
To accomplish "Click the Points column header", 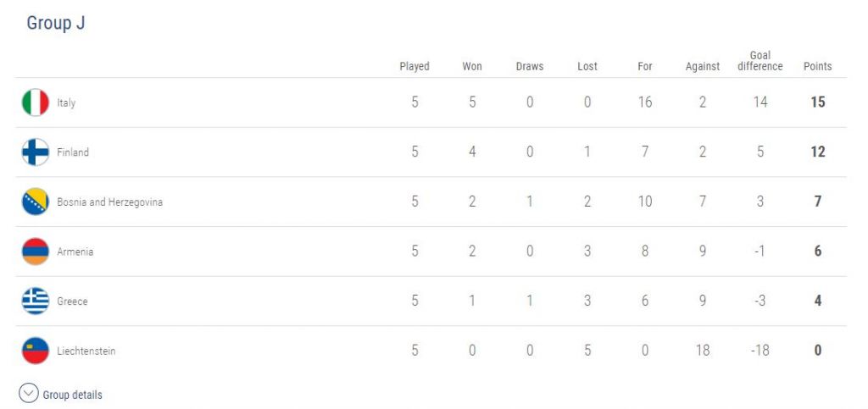I will click(817, 66).
